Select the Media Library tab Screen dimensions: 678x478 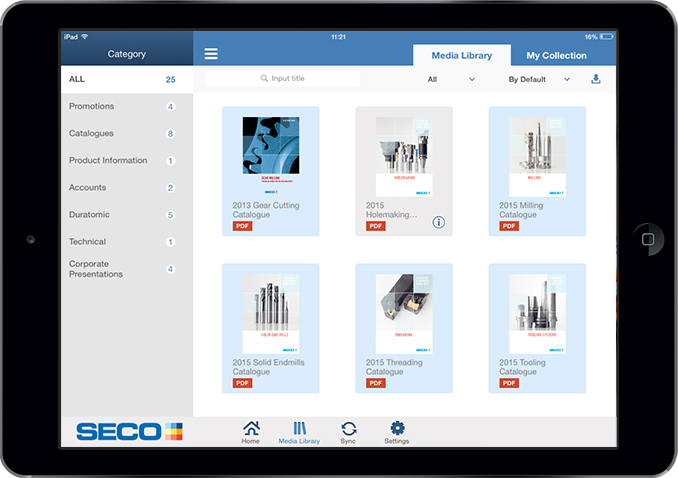(461, 56)
